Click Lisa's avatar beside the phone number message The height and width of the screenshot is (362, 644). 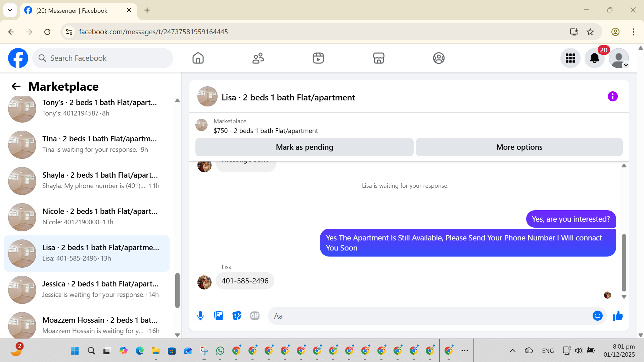pos(204,282)
